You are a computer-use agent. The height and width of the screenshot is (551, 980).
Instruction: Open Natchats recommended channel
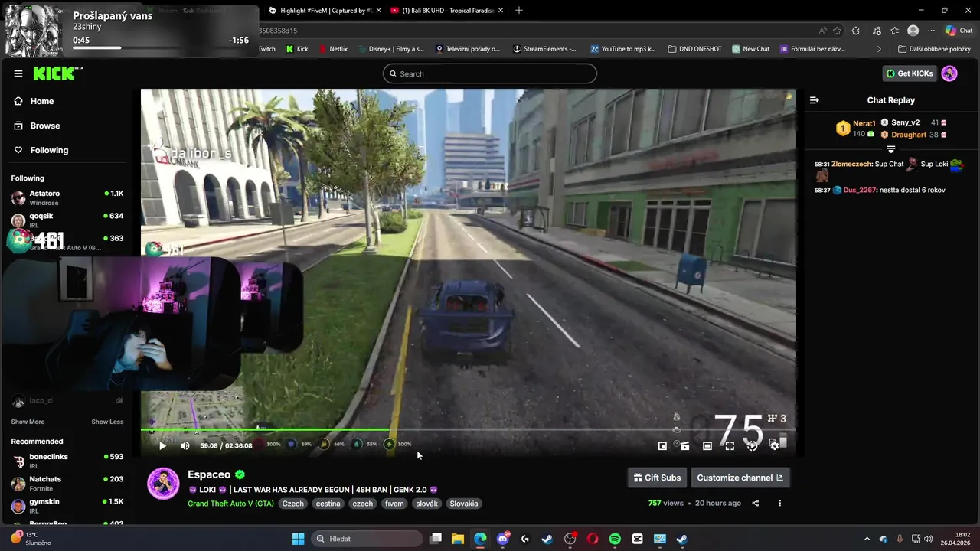(x=67, y=483)
